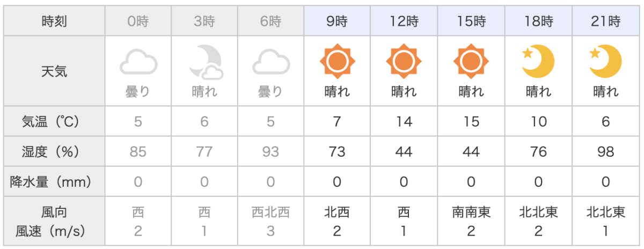The image size is (644, 249).
Task: Click the crescent moon icon at 21時
Action: pos(605,62)
